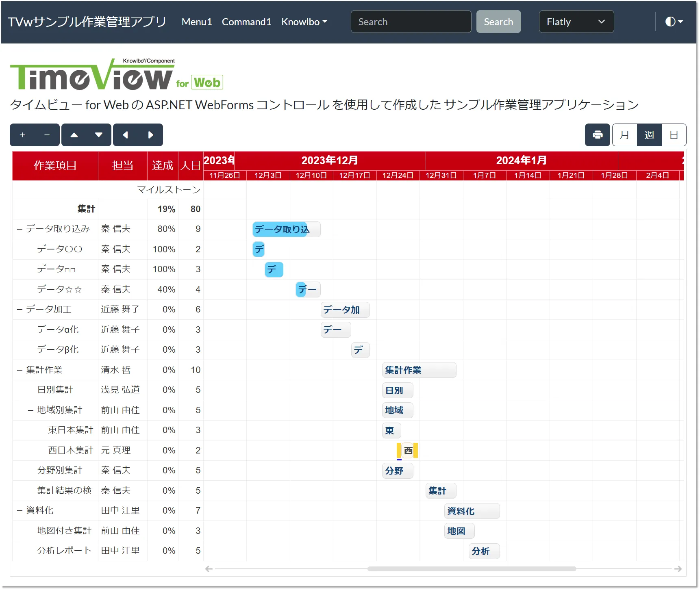Click Menu1 in the navigation bar

(x=197, y=22)
